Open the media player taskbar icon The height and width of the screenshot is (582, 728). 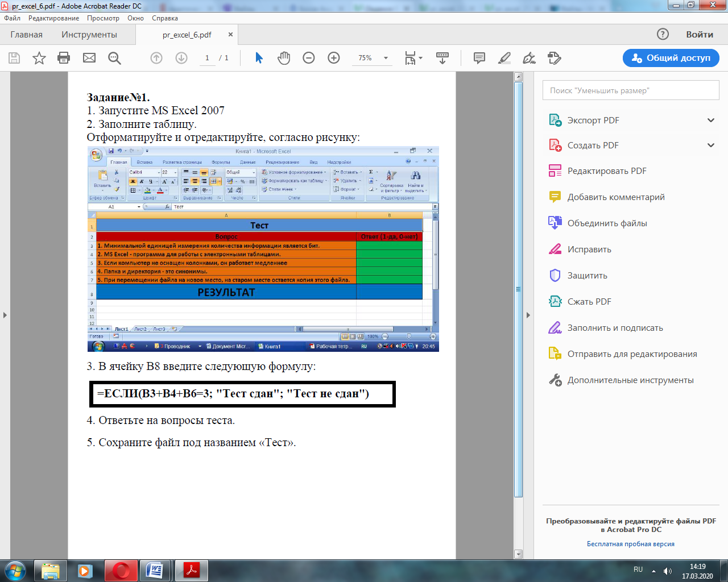[x=86, y=571]
